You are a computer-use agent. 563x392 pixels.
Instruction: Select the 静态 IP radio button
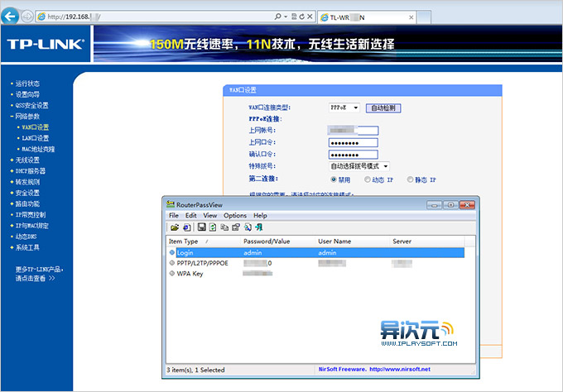tap(409, 179)
